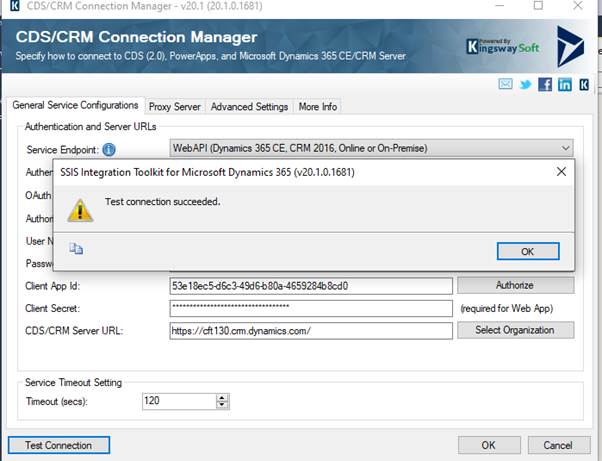Click OK in the test connection dialog

[x=528, y=251]
